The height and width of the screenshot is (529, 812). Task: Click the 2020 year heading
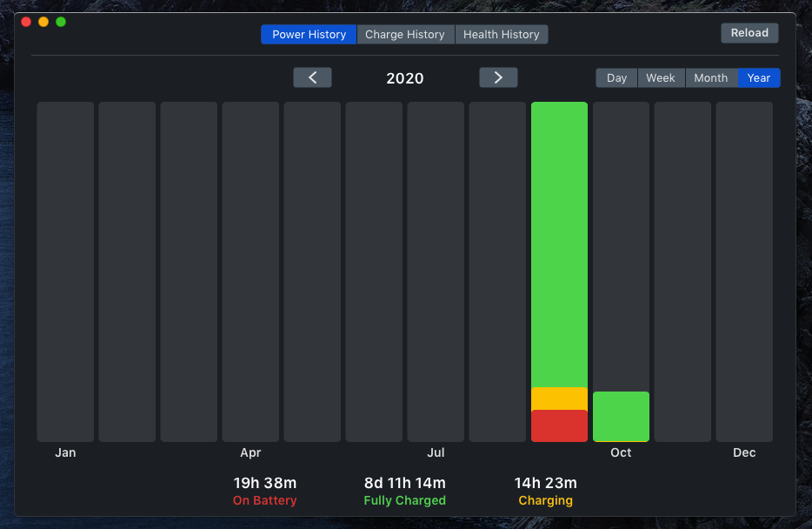click(x=404, y=77)
